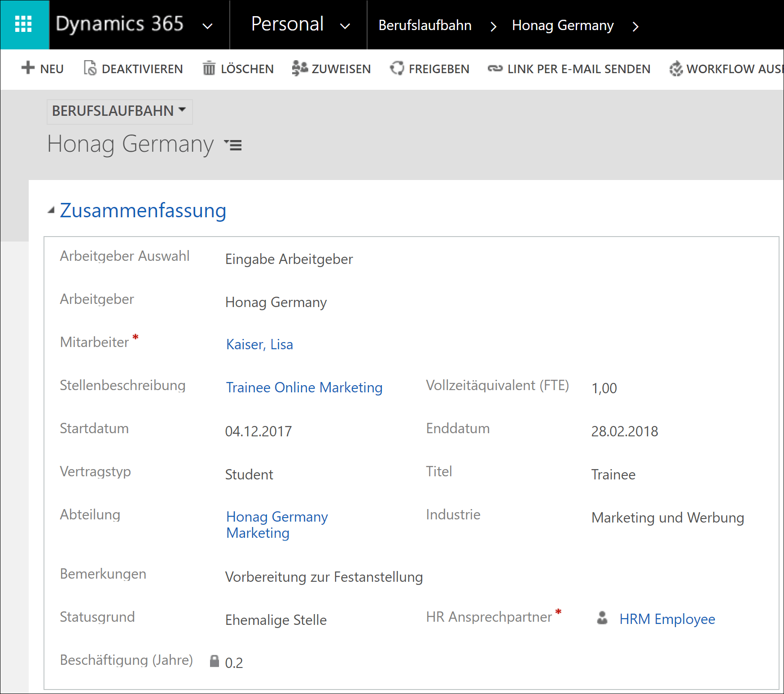Open the app launcher waffle icon

coord(24,24)
